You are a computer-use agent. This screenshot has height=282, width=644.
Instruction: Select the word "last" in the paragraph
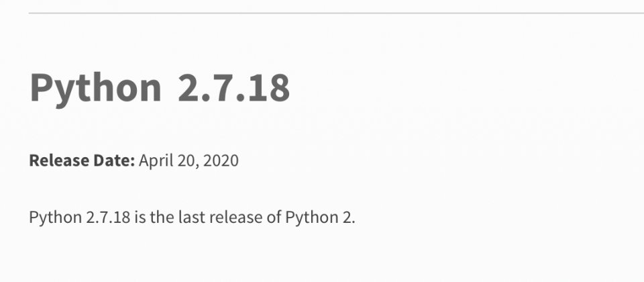191,217
